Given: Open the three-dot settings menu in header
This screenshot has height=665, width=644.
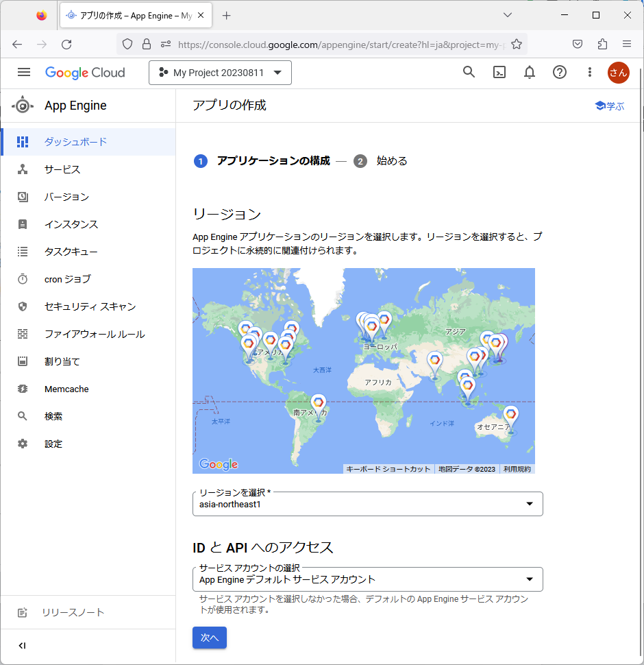Looking at the screenshot, I should [590, 73].
